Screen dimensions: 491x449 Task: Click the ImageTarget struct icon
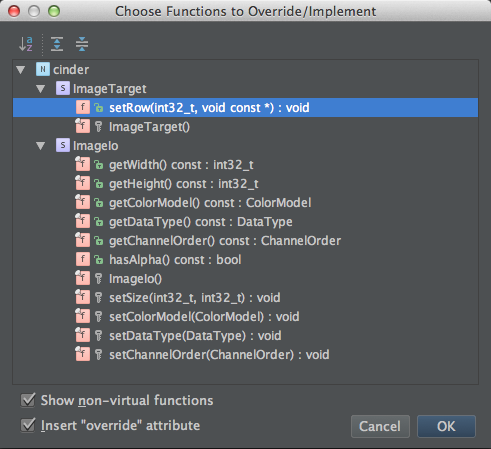[x=63, y=88]
